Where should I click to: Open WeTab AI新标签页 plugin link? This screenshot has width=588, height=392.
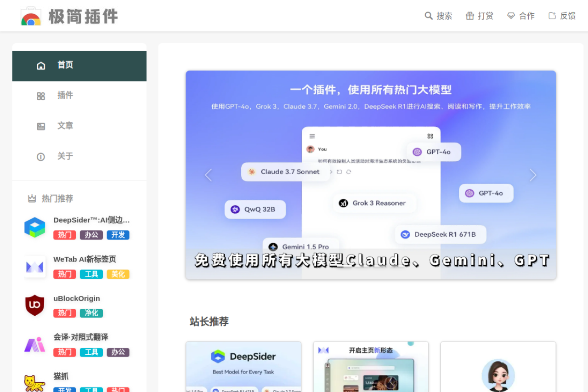pos(85,259)
